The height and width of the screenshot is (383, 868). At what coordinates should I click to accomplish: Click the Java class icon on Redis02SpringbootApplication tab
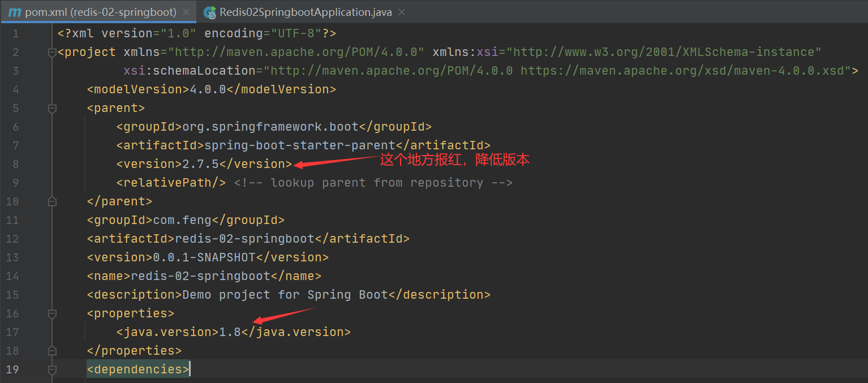(210, 12)
